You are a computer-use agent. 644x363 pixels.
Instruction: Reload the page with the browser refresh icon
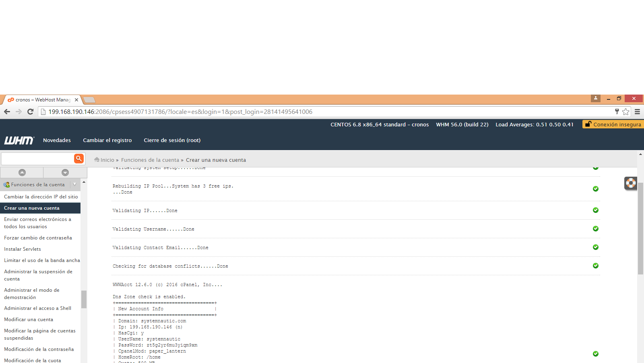[30, 112]
